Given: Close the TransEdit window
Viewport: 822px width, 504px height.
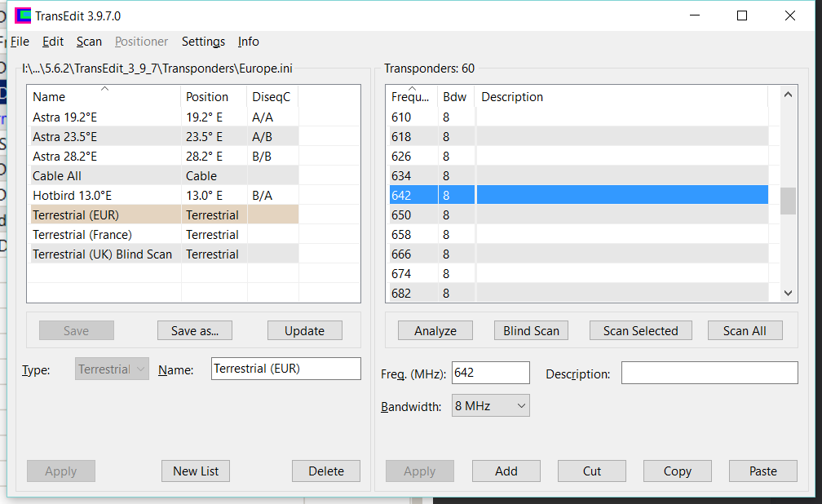Looking at the screenshot, I should (x=790, y=15).
